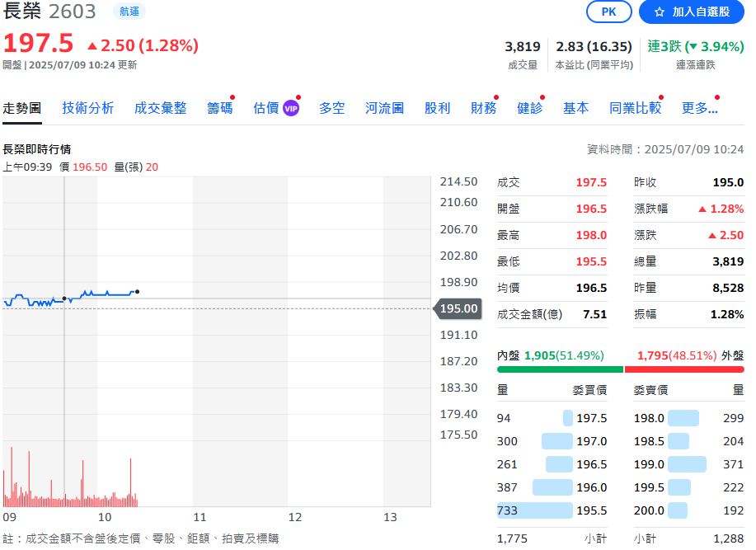Switch to the 技術分析 tab
Image resolution: width=756 pixels, height=550 pixels.
pyautogui.click(x=87, y=108)
